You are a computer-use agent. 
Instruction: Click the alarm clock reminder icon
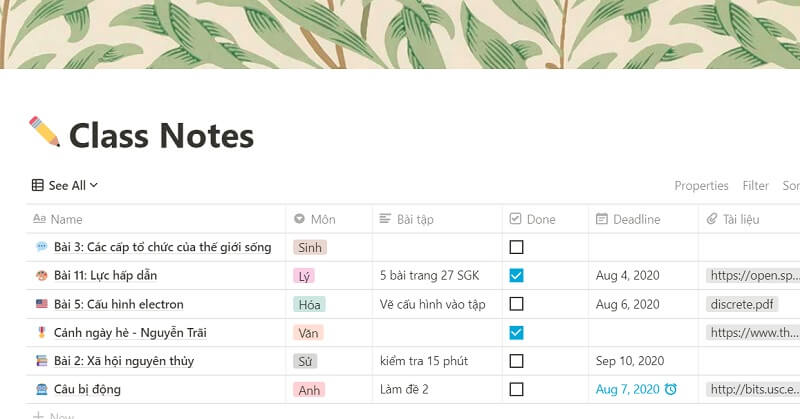pyautogui.click(x=671, y=389)
